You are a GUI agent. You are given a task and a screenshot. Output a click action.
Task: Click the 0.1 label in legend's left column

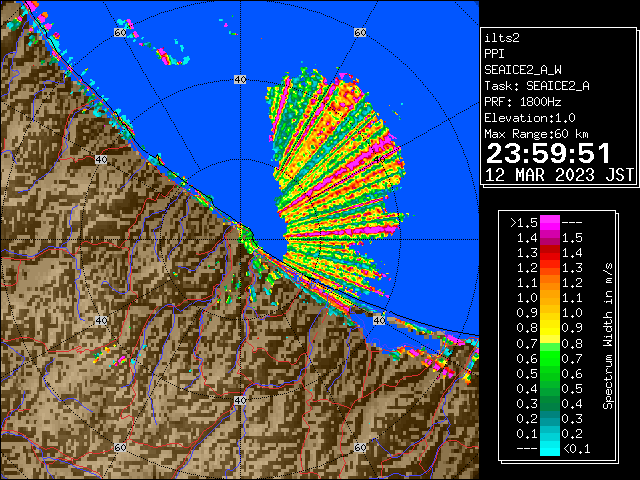527,433
